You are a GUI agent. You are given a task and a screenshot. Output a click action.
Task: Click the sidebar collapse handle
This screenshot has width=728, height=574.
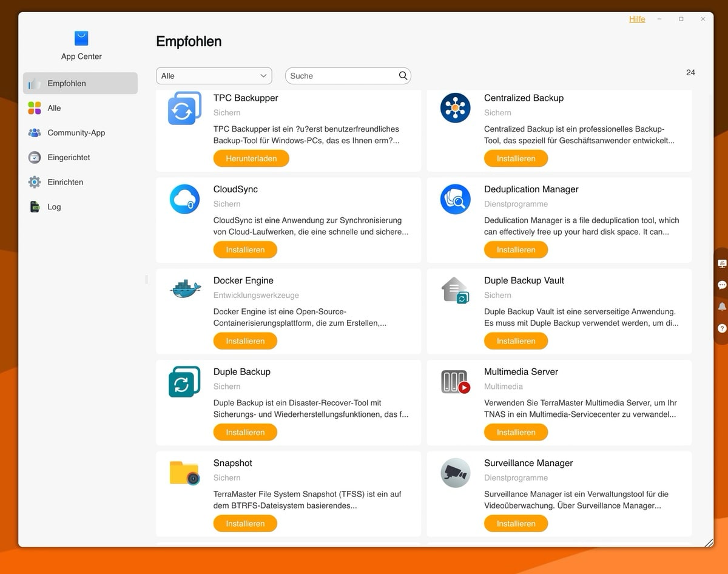pos(146,280)
